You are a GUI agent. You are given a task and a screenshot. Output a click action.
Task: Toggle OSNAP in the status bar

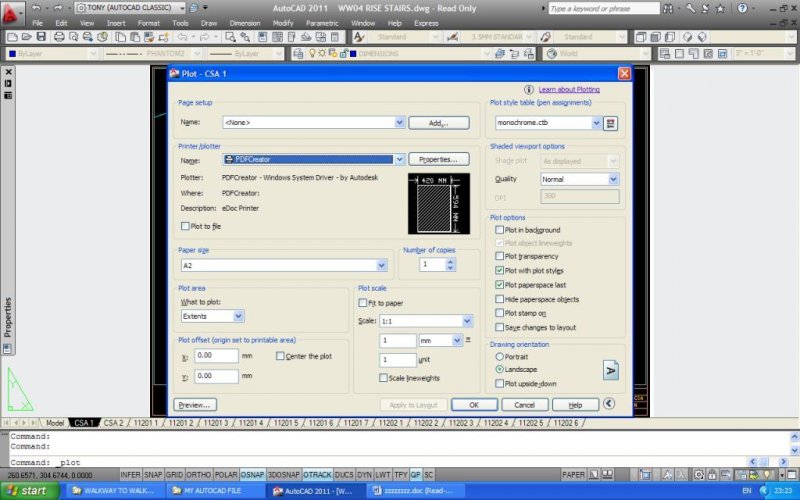[253, 474]
